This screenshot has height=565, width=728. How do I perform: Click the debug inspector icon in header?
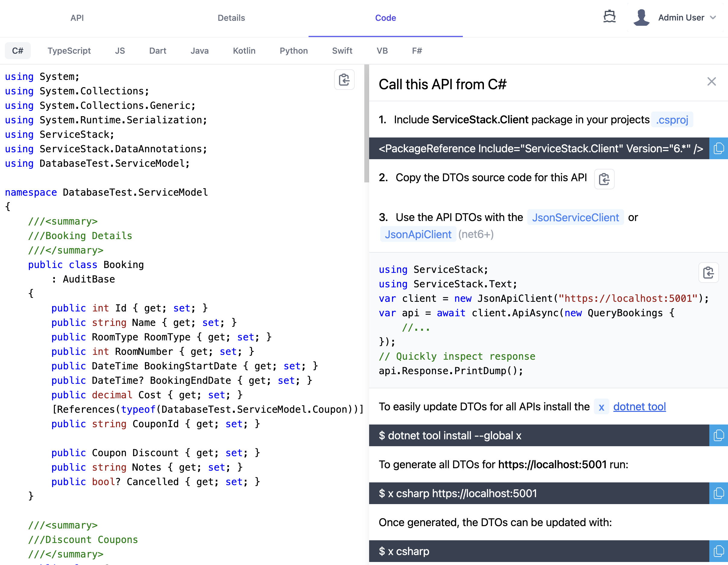point(609,17)
